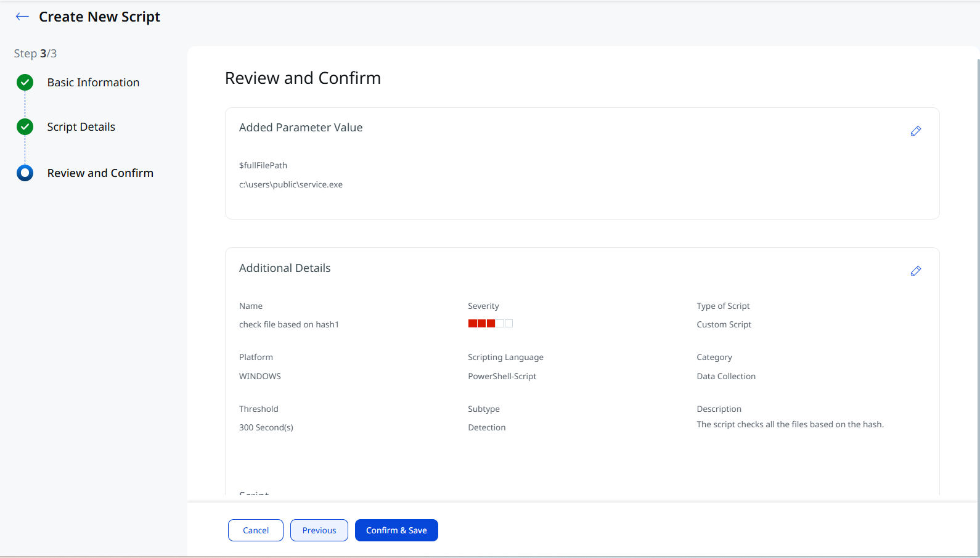980x558 pixels.
Task: Click the 'Detection' subtype value
Action: click(487, 427)
